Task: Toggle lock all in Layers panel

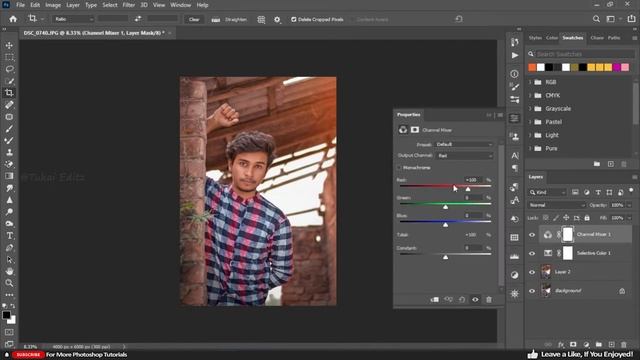Action: [587, 218]
